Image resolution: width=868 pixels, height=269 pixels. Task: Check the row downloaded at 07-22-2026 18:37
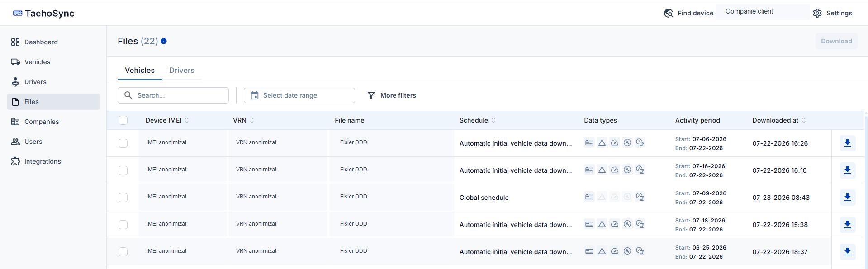(123, 252)
